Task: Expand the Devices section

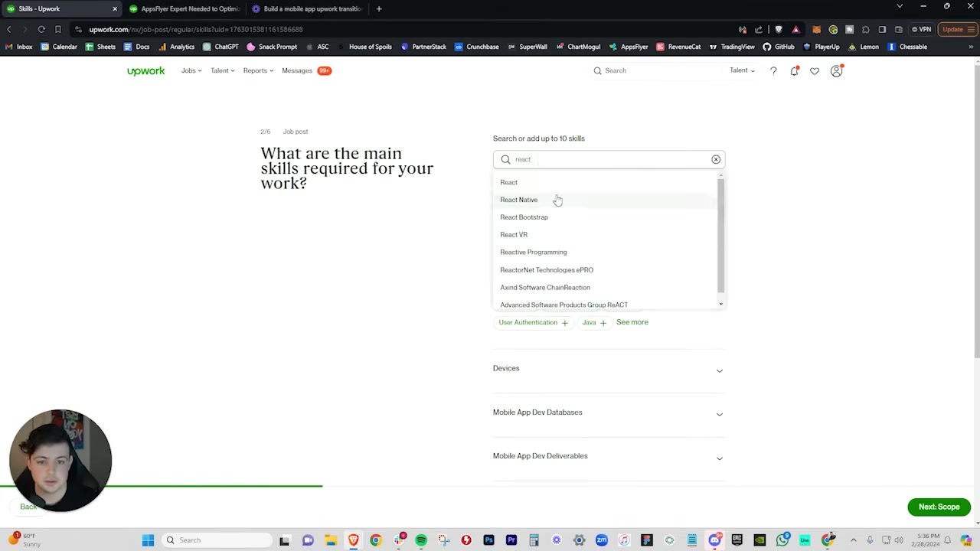Action: (x=608, y=369)
